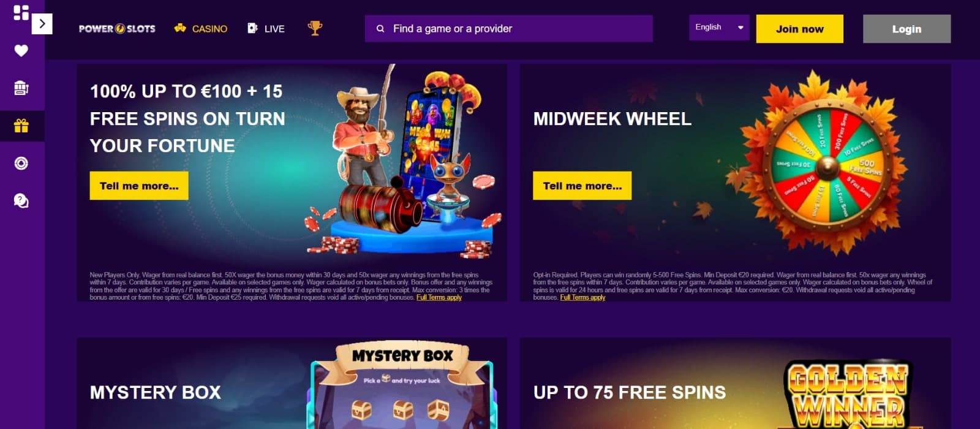The height and width of the screenshot is (429, 980).
Task: Open the tournaments trophy icon
Action: point(315,28)
